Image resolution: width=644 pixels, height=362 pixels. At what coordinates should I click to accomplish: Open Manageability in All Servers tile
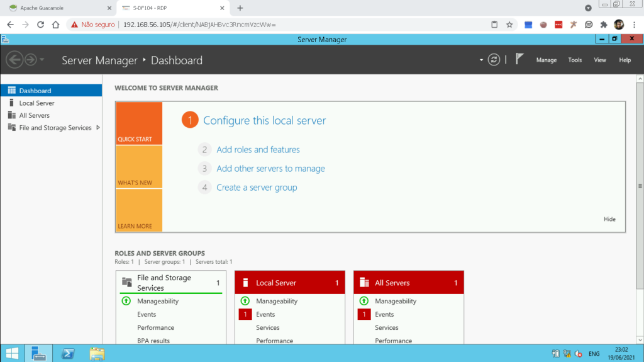[x=396, y=301]
